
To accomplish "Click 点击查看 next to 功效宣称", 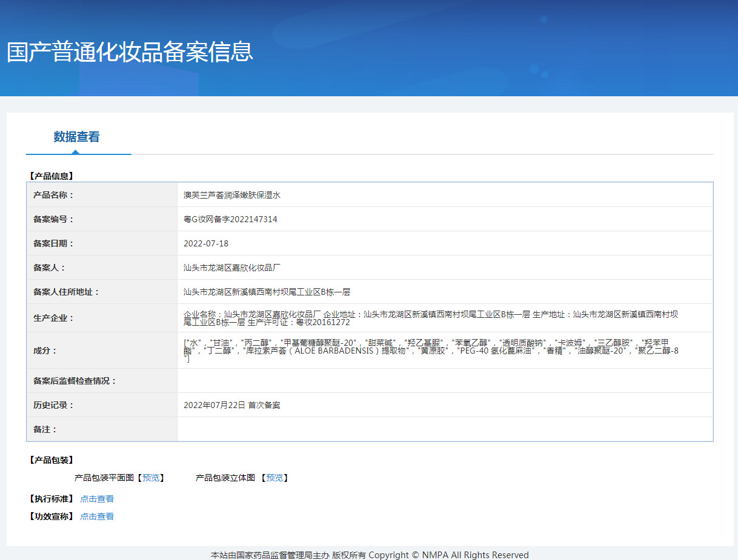I will coord(97,516).
